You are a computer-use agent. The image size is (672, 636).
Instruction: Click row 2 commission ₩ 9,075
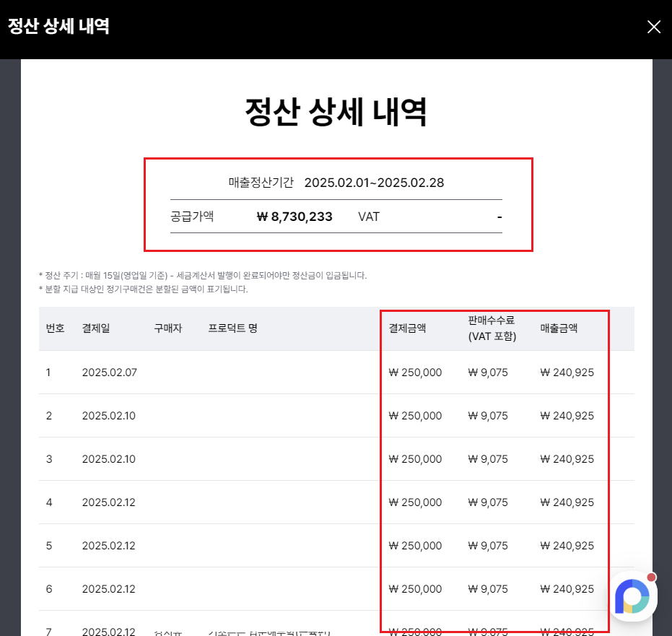click(x=488, y=416)
